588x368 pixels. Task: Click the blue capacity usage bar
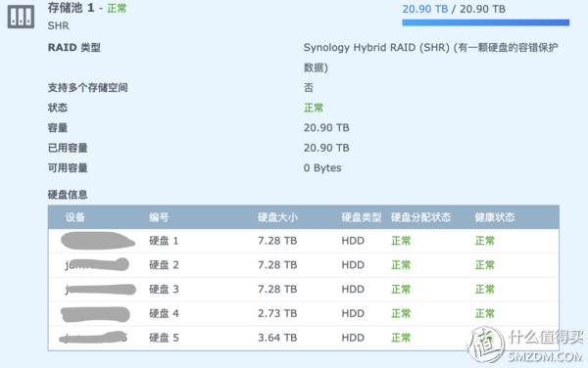coord(486,23)
